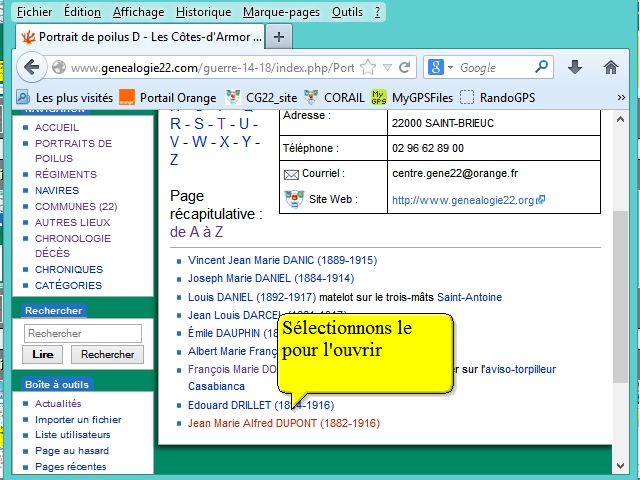640x480 pixels.
Task: Open the Historique menu
Action: click(203, 12)
